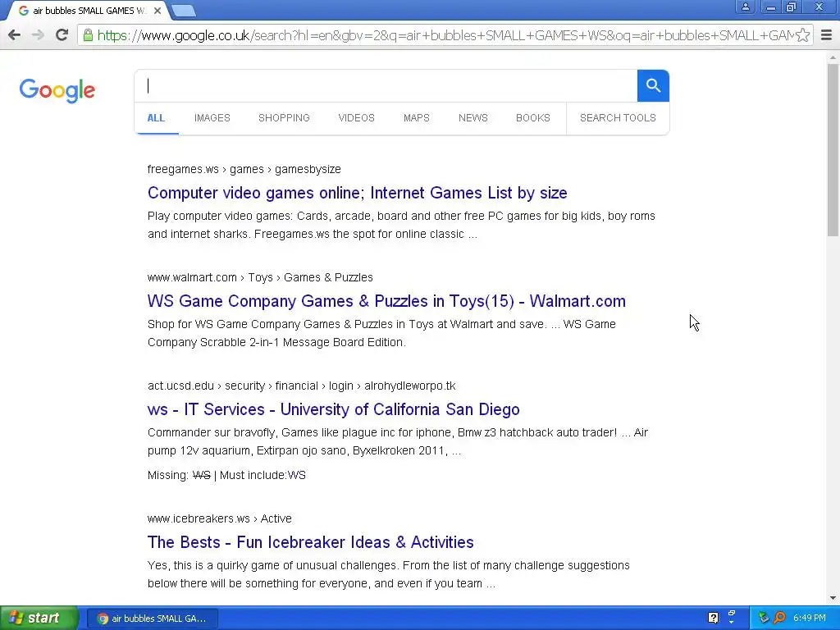Click the address bar URL

[x=445, y=35]
